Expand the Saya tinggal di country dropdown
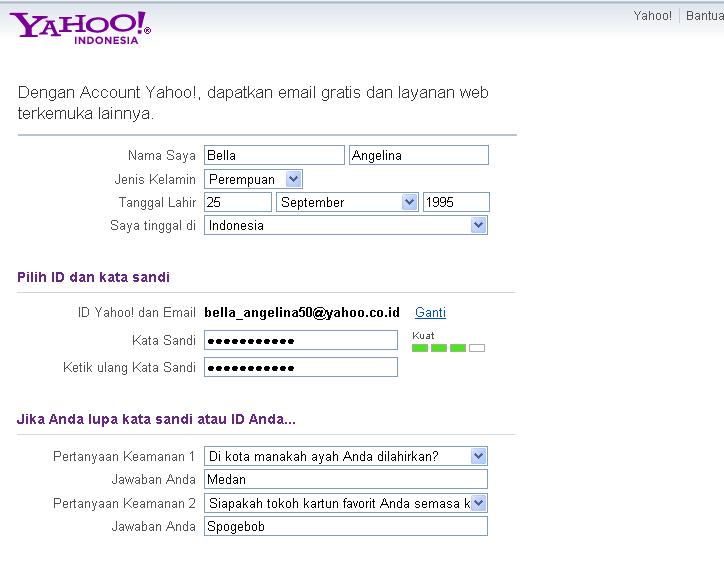 click(x=346, y=225)
